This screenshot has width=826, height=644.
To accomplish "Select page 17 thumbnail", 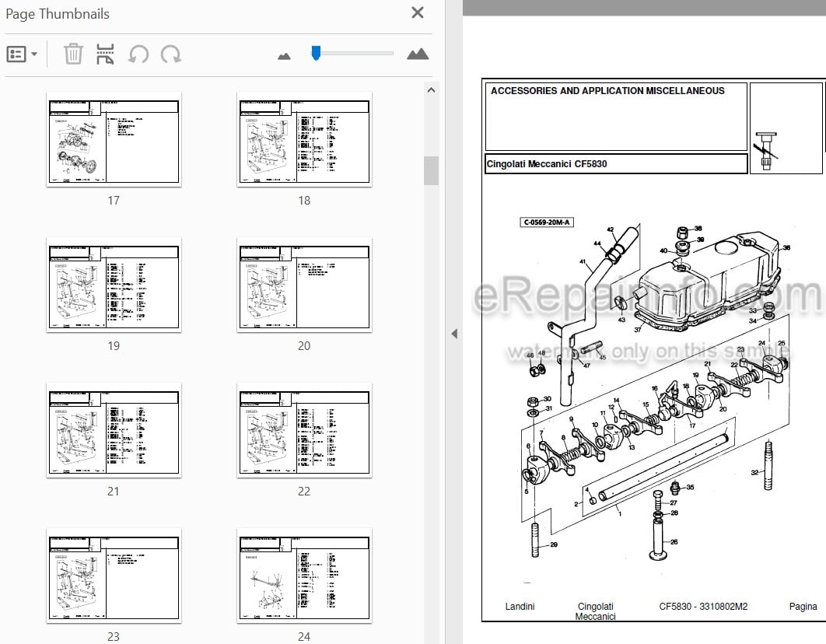I will click(114, 141).
